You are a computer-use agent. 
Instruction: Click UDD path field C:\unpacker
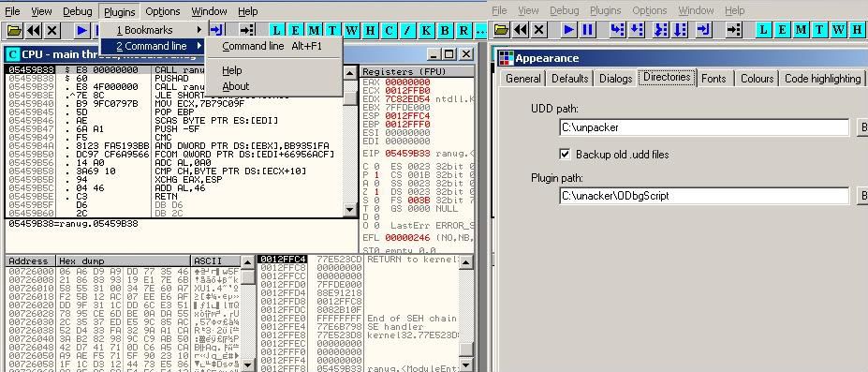pyautogui.click(x=704, y=127)
